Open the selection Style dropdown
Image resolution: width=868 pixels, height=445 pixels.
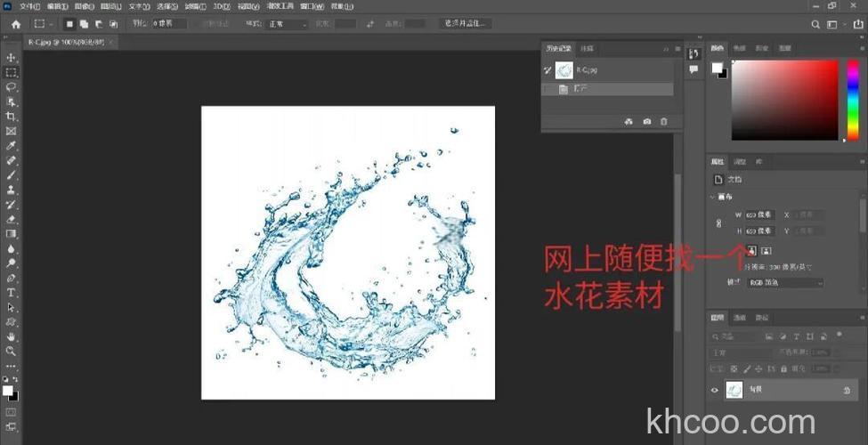click(288, 24)
